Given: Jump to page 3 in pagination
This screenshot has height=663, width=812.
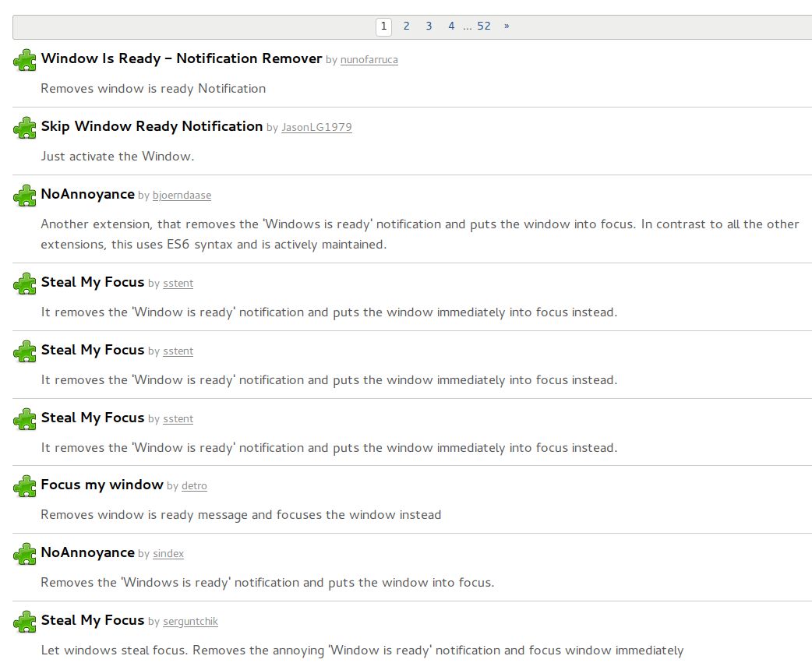Looking at the screenshot, I should [x=429, y=26].
